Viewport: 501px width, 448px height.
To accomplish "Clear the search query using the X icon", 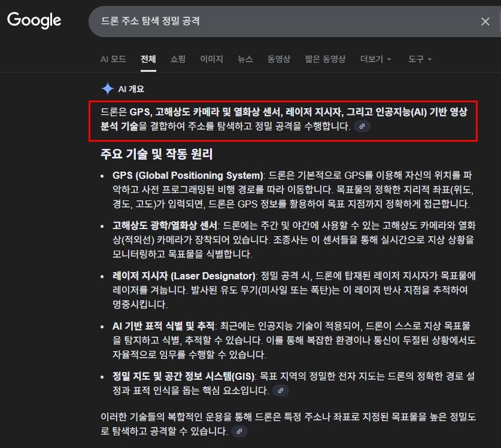I will (x=485, y=21).
